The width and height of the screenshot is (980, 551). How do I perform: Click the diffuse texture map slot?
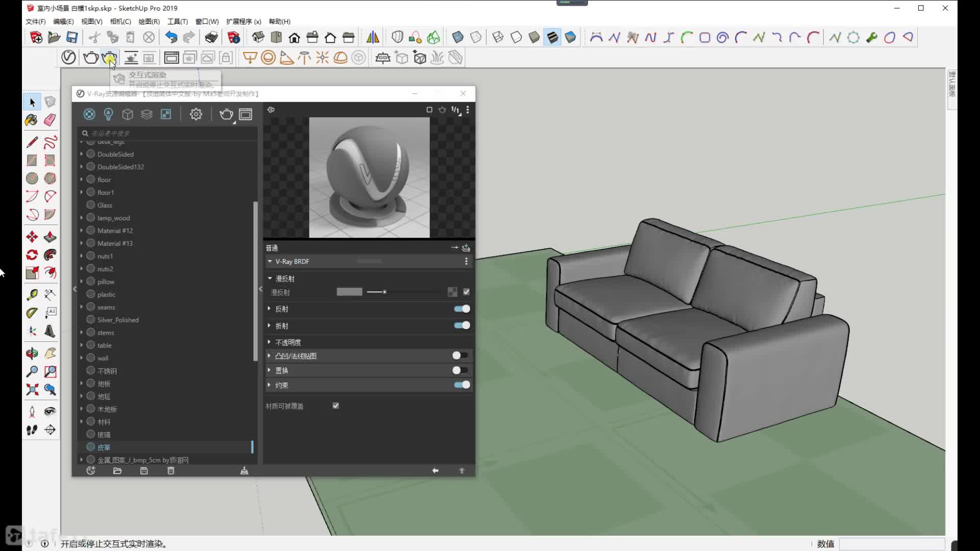click(x=452, y=292)
